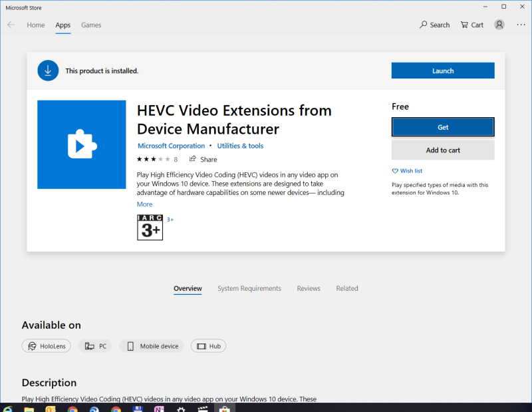Open the user account profile icon
This screenshot has height=412, width=532.
pos(499,25)
